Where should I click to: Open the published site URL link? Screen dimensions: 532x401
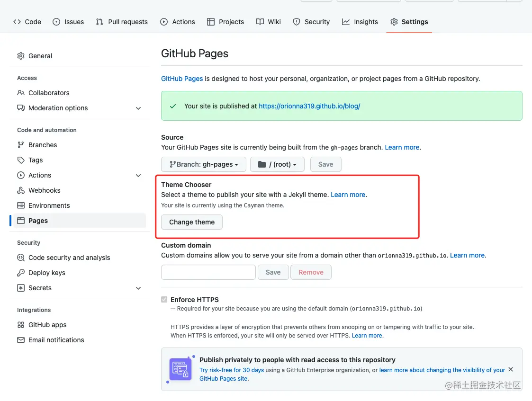tap(309, 106)
